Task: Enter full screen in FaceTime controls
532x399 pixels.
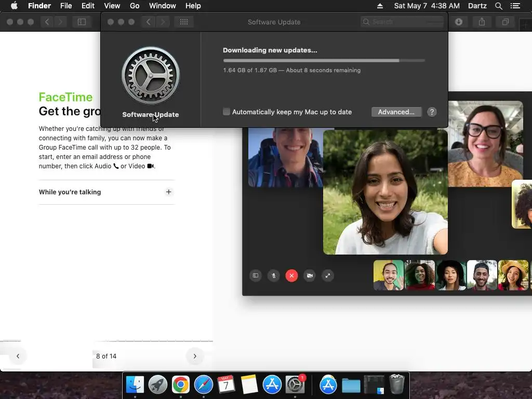Action: [x=328, y=275]
